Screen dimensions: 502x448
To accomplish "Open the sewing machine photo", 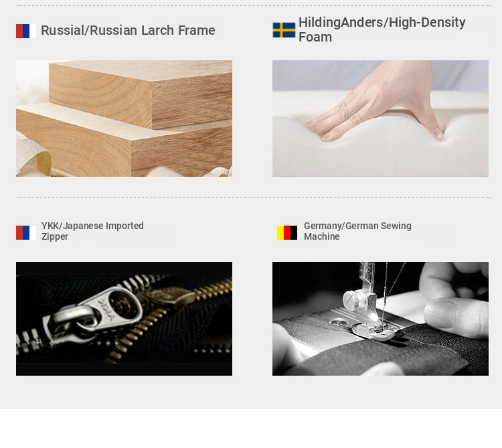I will point(380,319).
